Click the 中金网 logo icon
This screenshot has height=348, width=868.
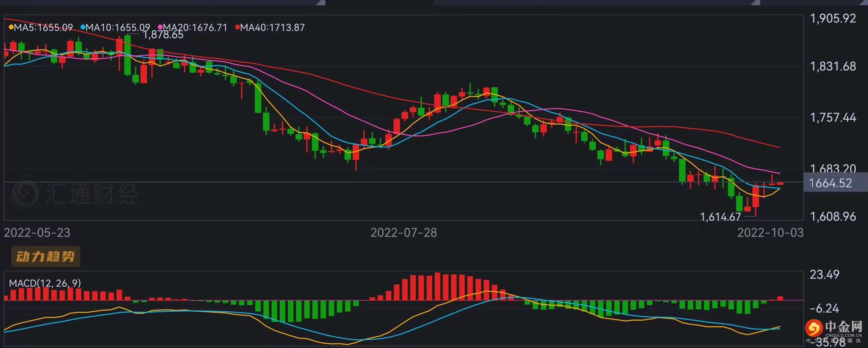click(x=814, y=328)
